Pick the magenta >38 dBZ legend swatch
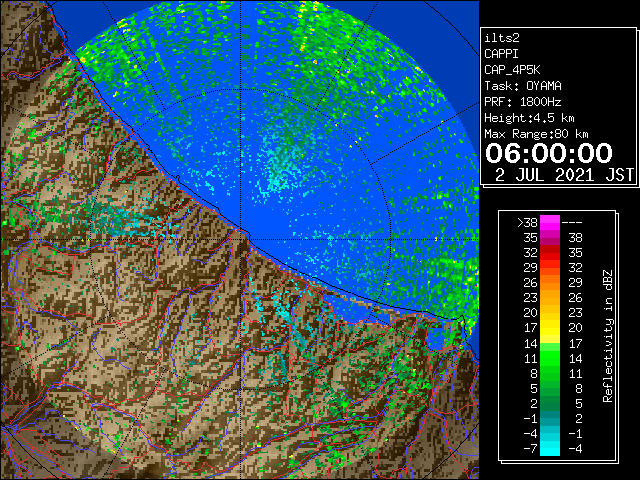This screenshot has width=640, height=480. (550, 222)
